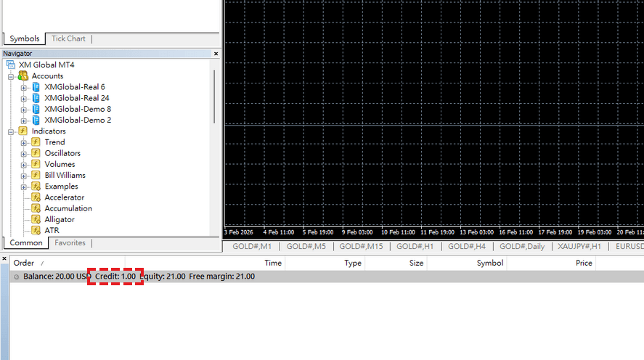Sort by the Type column header
This screenshot has width=644, height=360.
tap(325, 263)
